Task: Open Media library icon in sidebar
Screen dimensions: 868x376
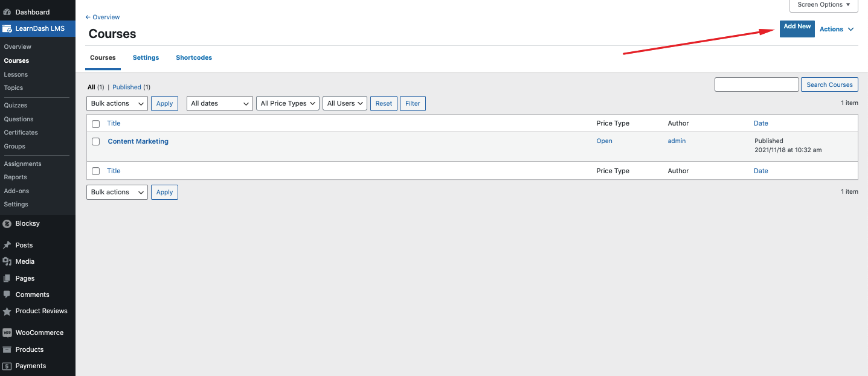Action: tap(7, 261)
